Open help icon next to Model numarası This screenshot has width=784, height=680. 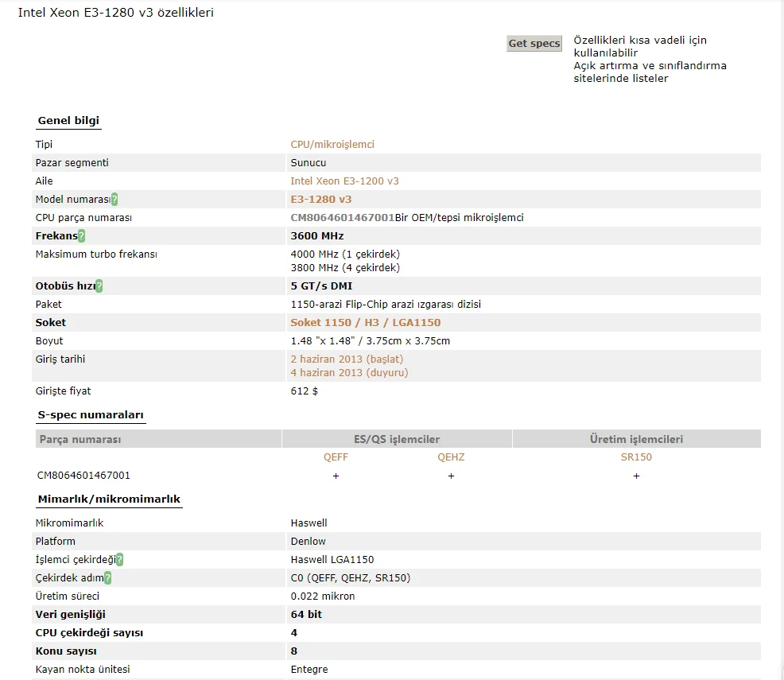pos(114,200)
